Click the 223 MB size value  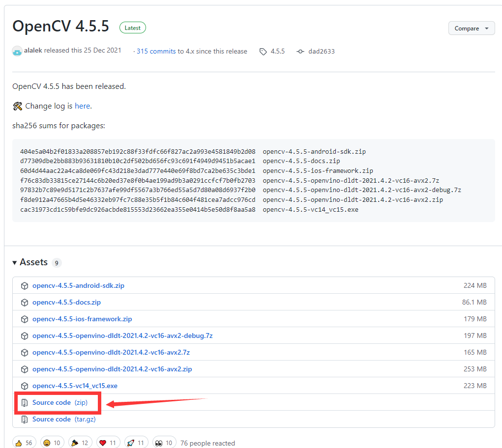pyautogui.click(x=475, y=386)
